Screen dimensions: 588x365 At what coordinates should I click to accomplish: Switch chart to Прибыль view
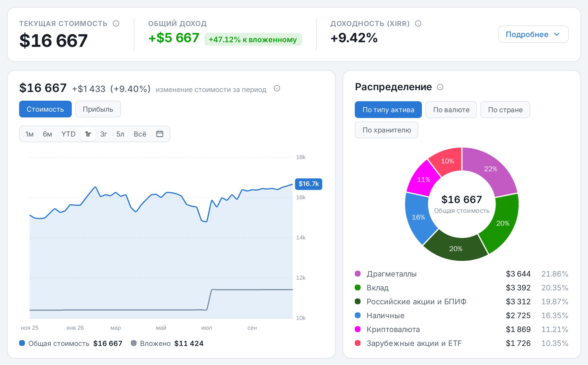[x=98, y=109]
